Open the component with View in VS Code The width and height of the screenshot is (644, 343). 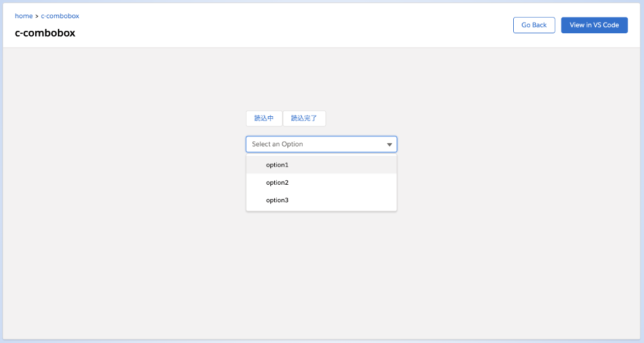tap(594, 25)
